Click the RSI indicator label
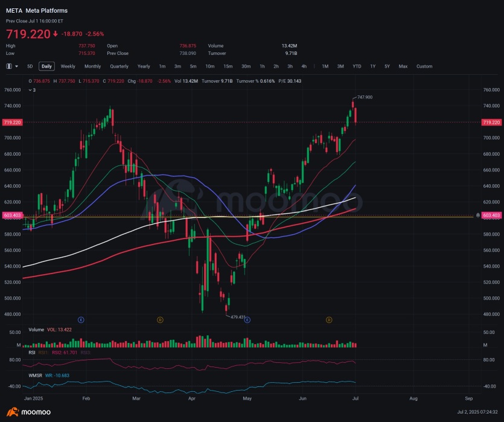 coord(32,353)
